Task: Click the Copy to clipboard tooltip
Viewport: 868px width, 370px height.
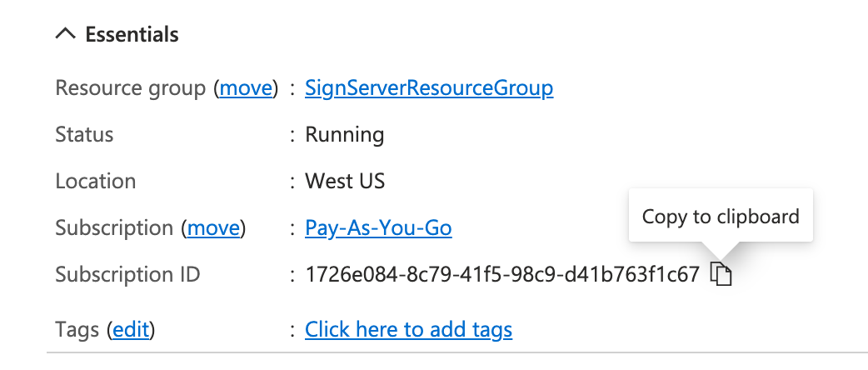Action: [721, 217]
